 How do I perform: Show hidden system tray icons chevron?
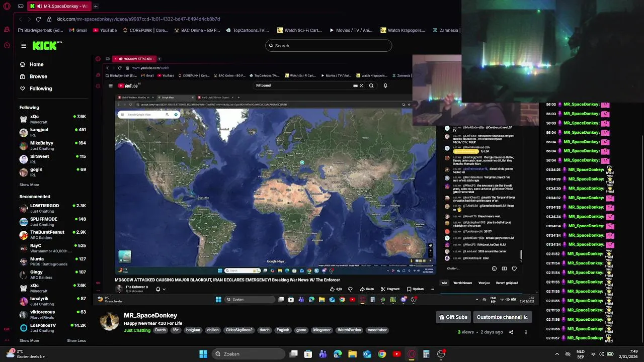[557, 354]
